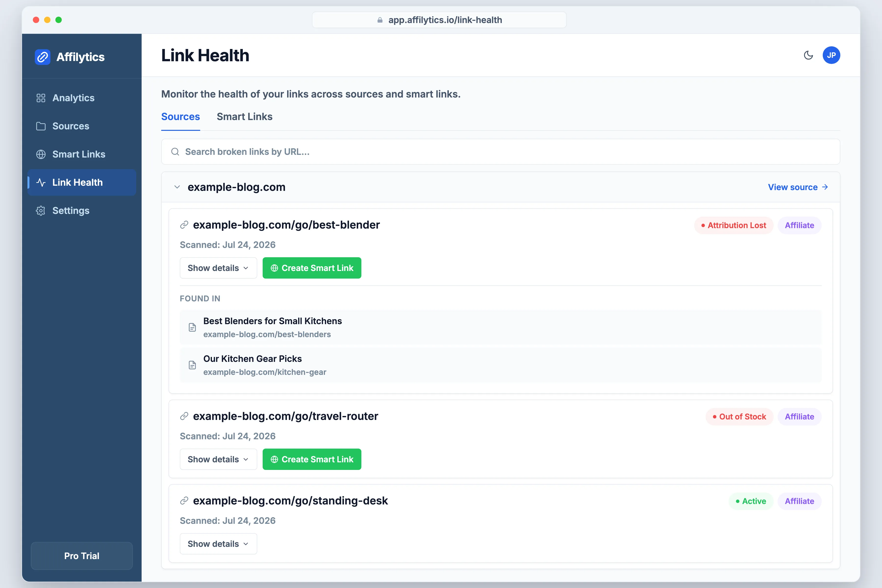The height and width of the screenshot is (588, 882).
Task: Click the scanned date under best-blender
Action: coord(228,245)
